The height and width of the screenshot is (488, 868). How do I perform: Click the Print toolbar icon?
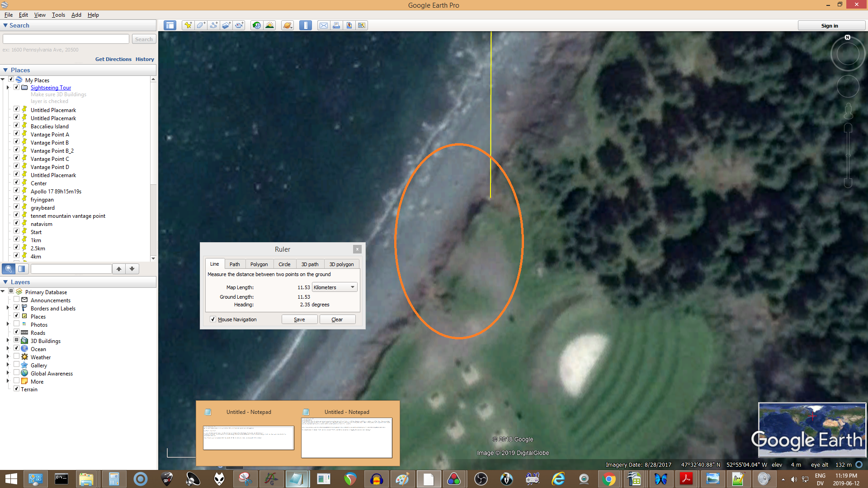coord(336,25)
